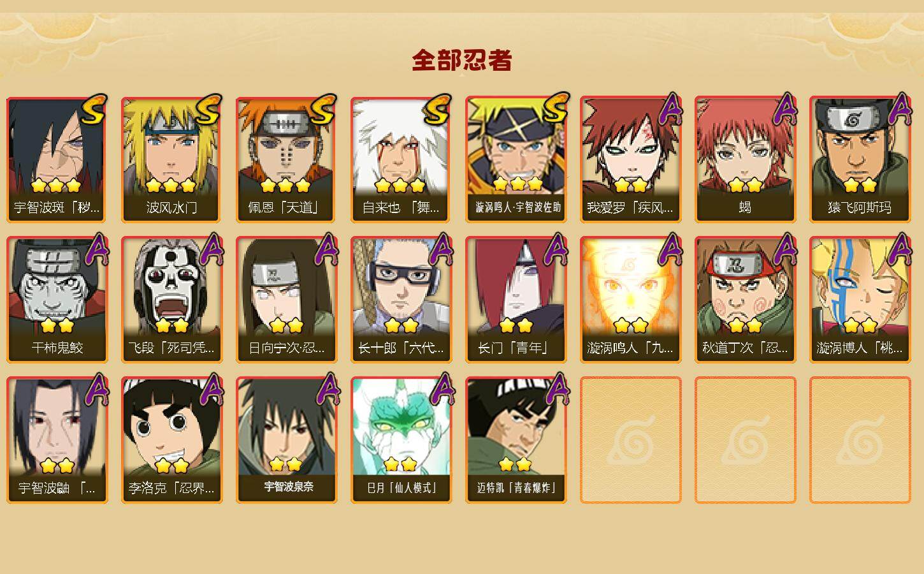Select the 宇智波斑 ninja card
Viewport: 924px width, 574px height.
(57, 159)
